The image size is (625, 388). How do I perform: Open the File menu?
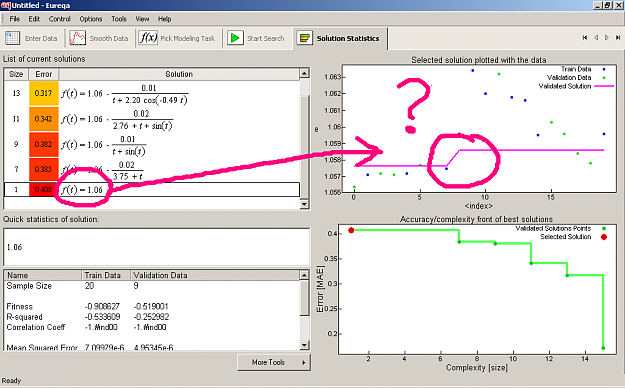pos(15,19)
